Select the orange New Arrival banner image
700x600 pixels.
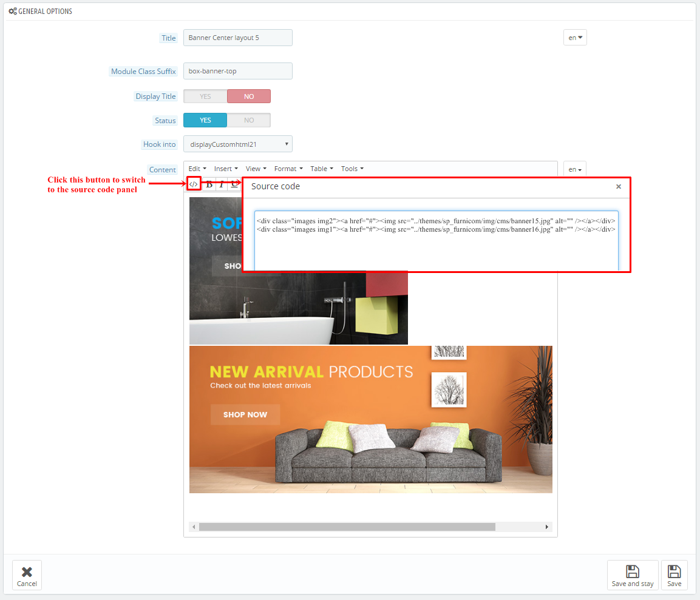pos(370,419)
